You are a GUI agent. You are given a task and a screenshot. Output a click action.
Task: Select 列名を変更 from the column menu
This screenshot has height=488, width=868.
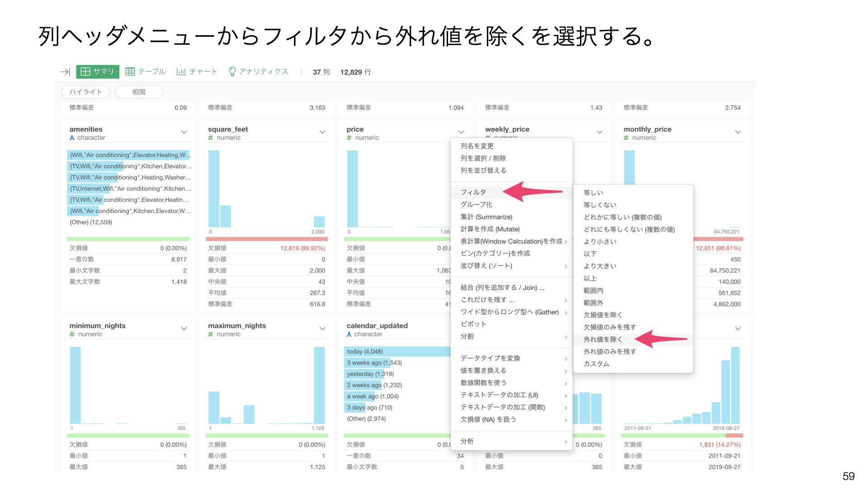click(511, 146)
